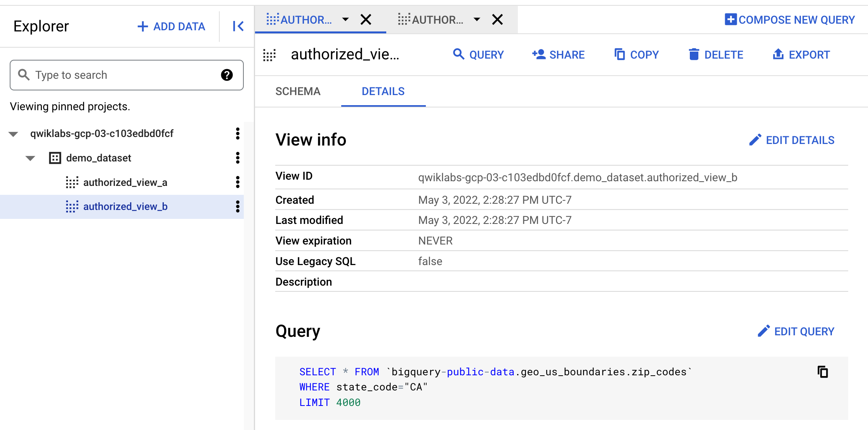Screen dimensions: 868x430
Task: Click the authorized_view_b tree item
Action: point(125,207)
